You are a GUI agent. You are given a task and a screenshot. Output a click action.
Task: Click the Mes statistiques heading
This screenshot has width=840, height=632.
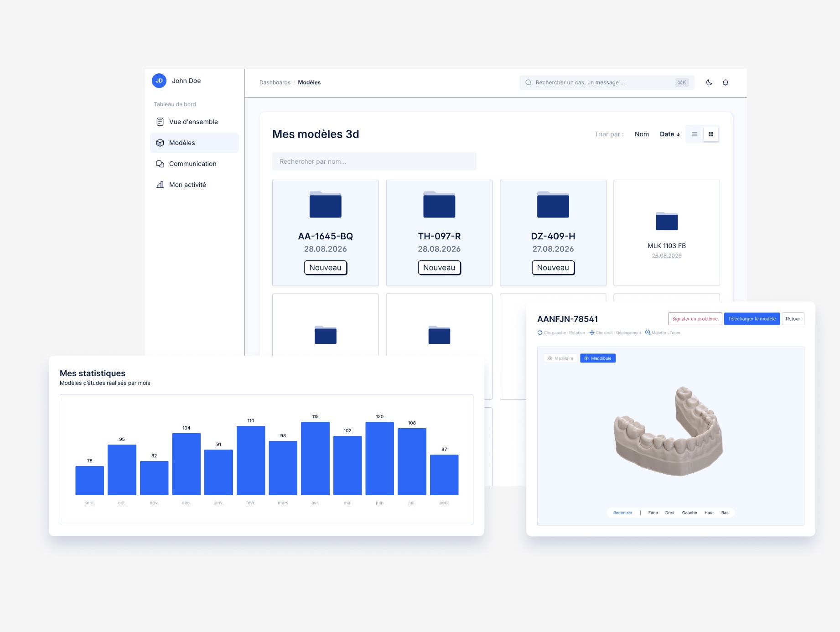pyautogui.click(x=93, y=373)
